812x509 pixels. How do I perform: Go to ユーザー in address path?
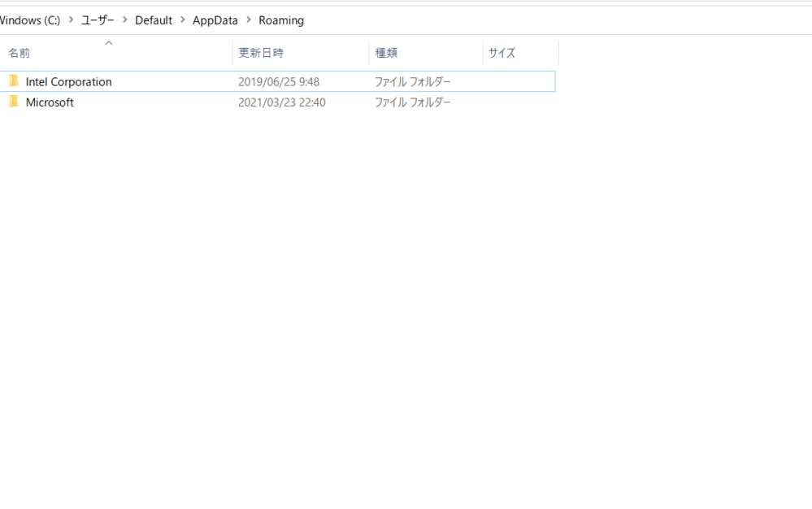pos(98,20)
